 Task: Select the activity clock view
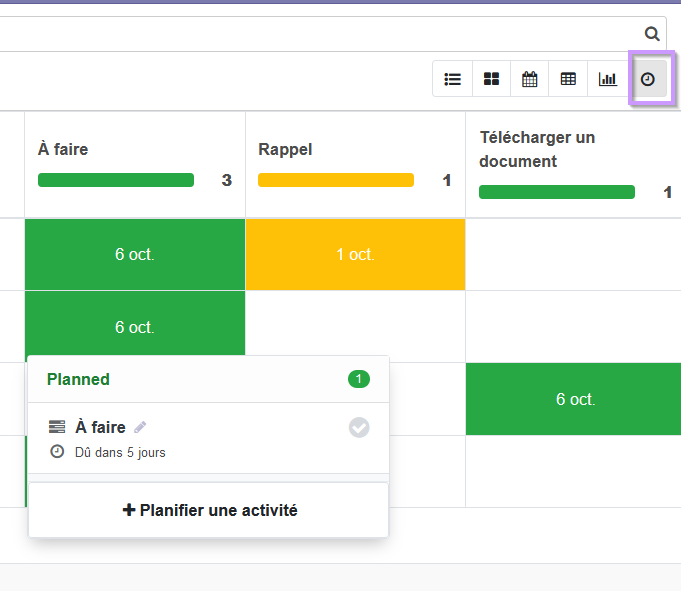tap(648, 79)
